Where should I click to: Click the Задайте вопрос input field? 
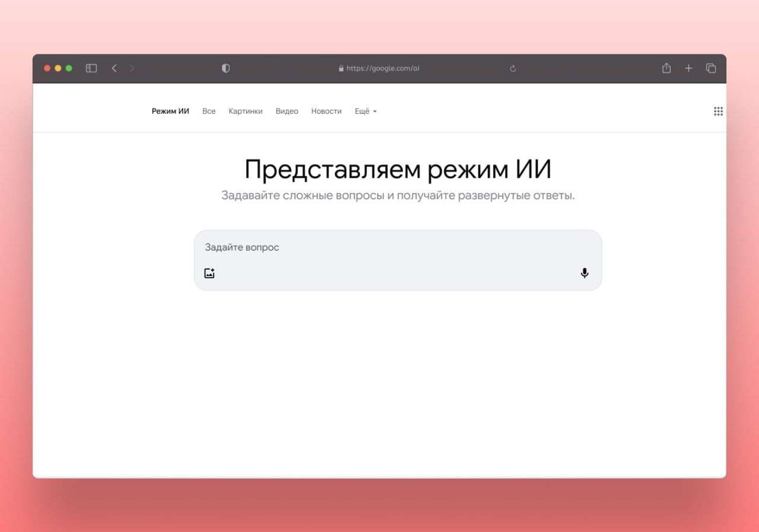tap(391, 248)
